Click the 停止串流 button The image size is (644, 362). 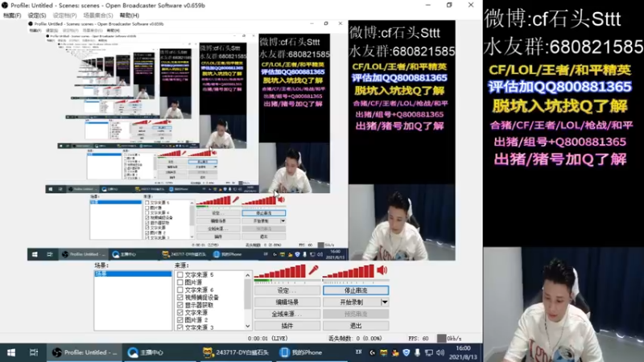(x=356, y=290)
